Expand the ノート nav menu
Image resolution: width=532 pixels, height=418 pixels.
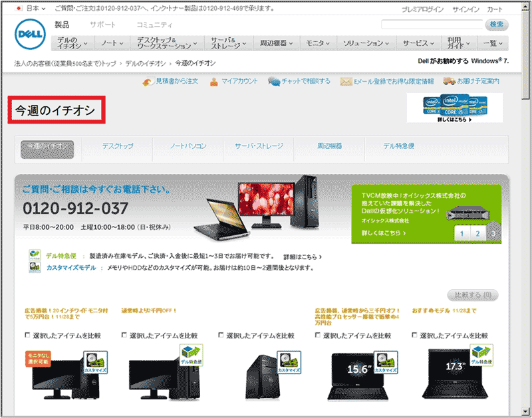click(x=112, y=43)
